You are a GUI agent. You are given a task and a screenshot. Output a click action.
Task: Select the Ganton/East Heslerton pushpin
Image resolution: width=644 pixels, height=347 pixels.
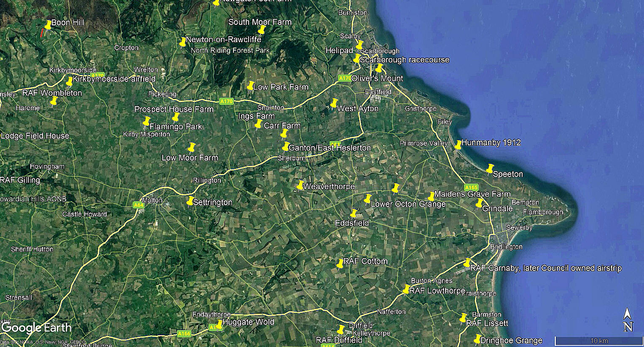click(286, 146)
